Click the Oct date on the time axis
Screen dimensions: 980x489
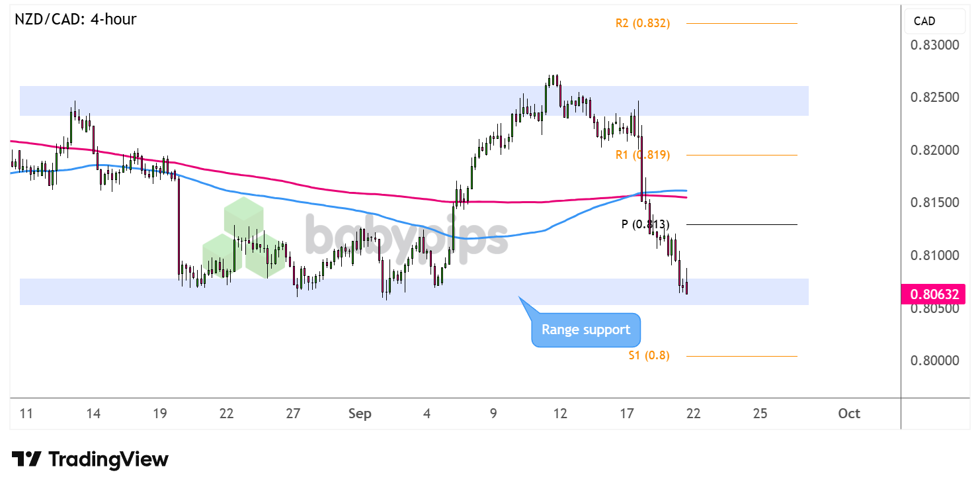(848, 414)
